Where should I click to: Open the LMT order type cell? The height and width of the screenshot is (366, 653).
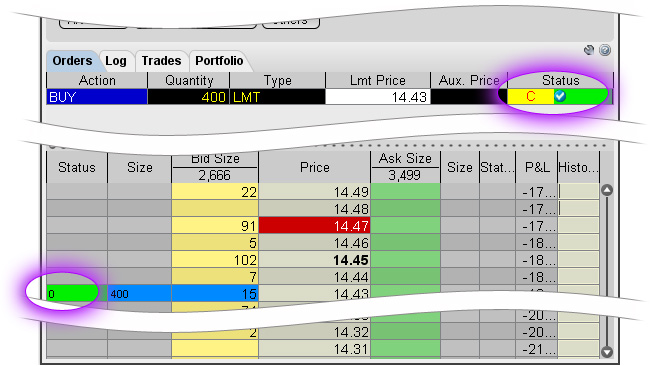(277, 97)
